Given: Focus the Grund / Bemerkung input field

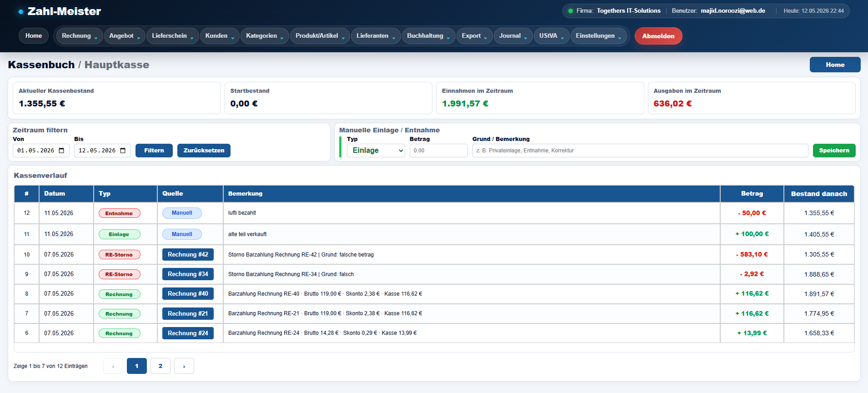Looking at the screenshot, I should (640, 151).
